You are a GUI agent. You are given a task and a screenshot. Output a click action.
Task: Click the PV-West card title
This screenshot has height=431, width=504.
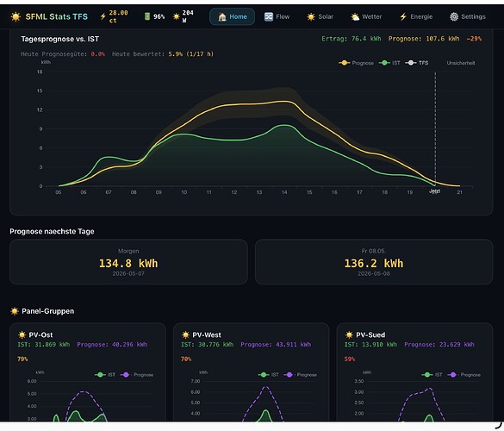pos(207,334)
